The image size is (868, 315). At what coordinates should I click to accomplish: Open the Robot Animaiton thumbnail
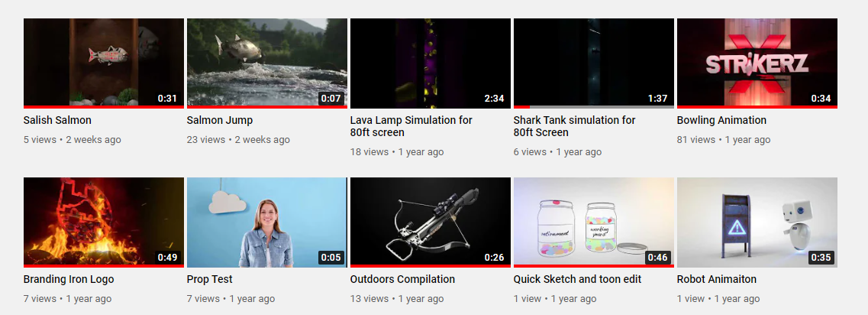tap(757, 222)
